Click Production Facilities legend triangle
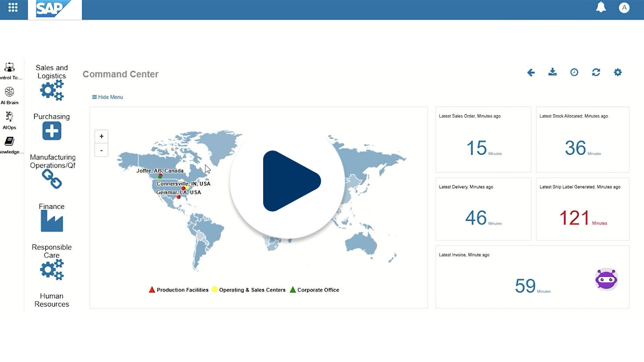Screen dimensions: 644x362 152,290
